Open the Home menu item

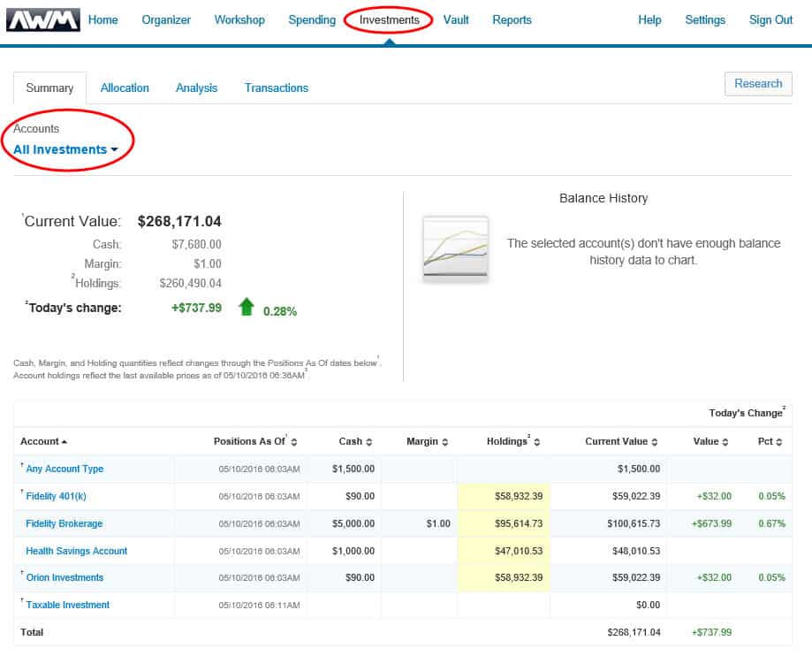point(103,20)
